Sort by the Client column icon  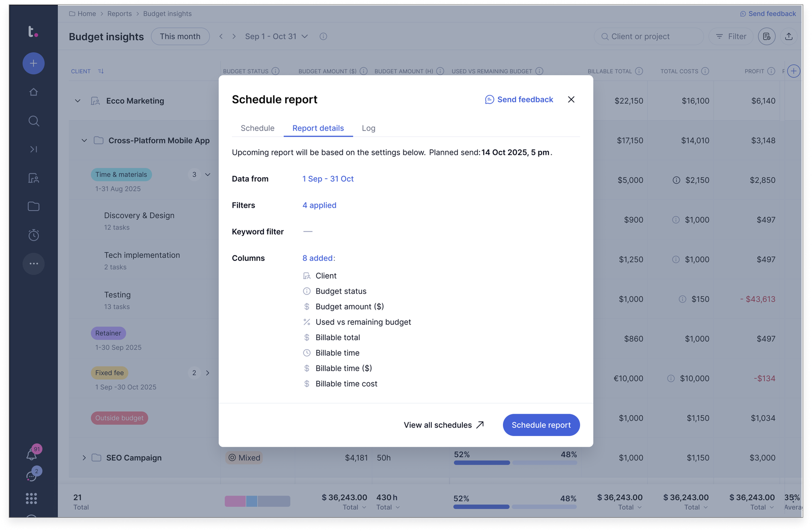[x=101, y=71]
